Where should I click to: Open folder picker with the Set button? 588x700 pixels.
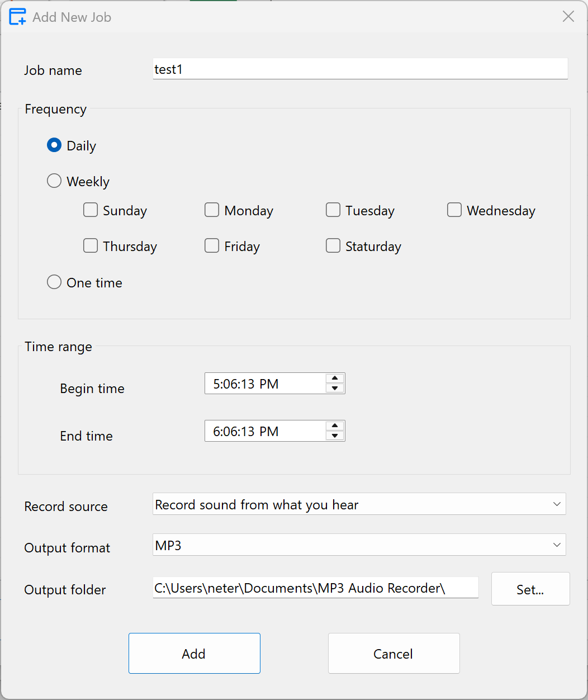530,589
